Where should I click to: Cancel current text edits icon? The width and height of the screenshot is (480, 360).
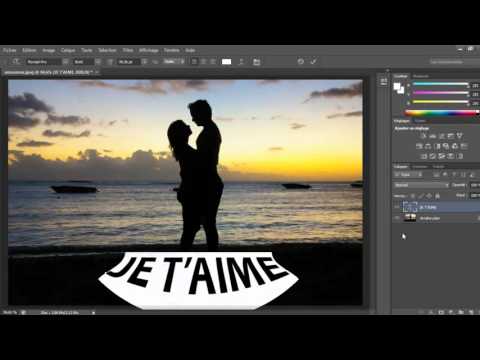pos(301,61)
